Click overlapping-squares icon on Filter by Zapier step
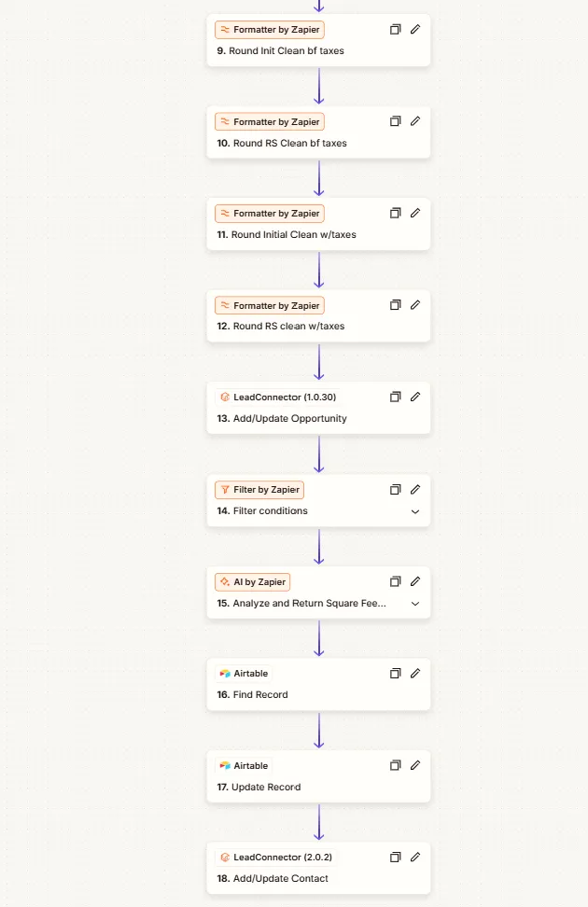 pos(395,489)
